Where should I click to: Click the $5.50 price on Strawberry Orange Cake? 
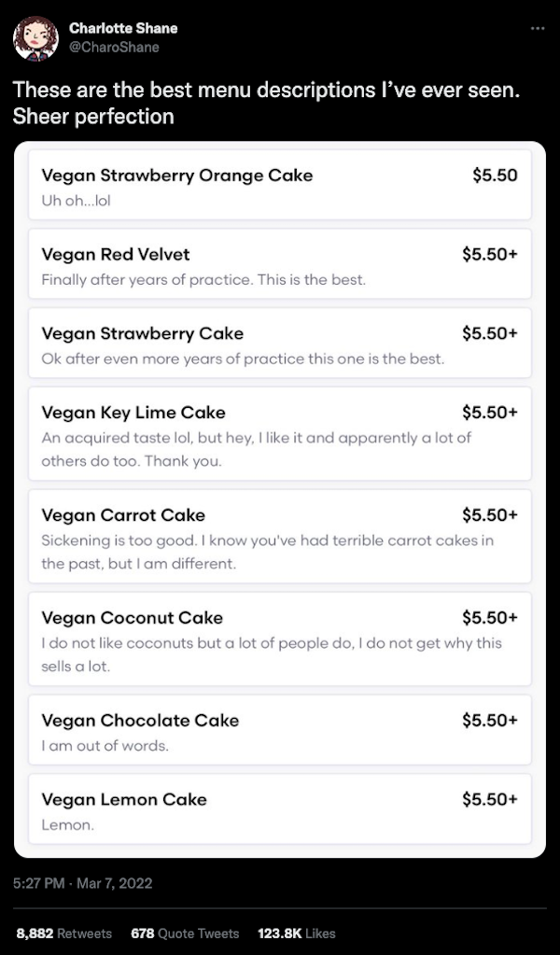click(495, 176)
